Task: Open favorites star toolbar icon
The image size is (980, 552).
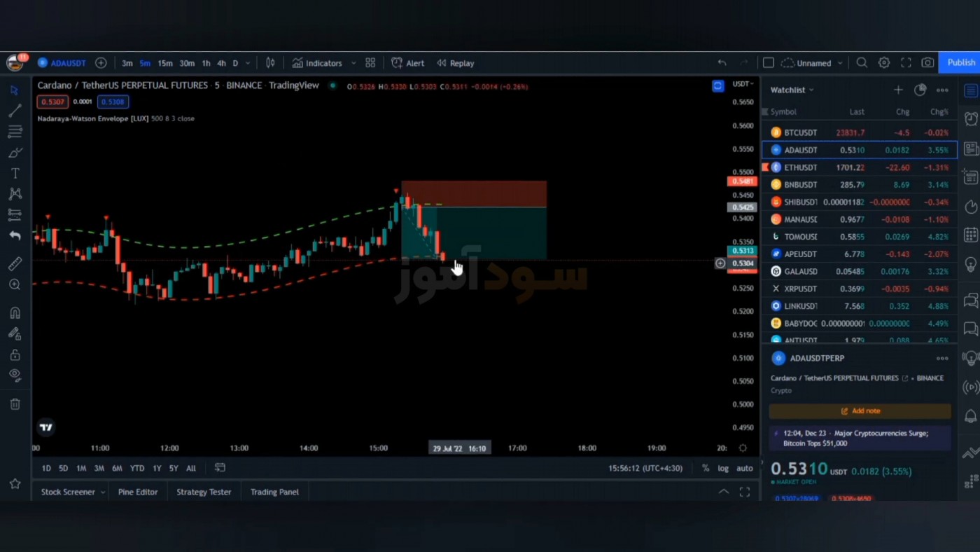Action: click(x=15, y=483)
